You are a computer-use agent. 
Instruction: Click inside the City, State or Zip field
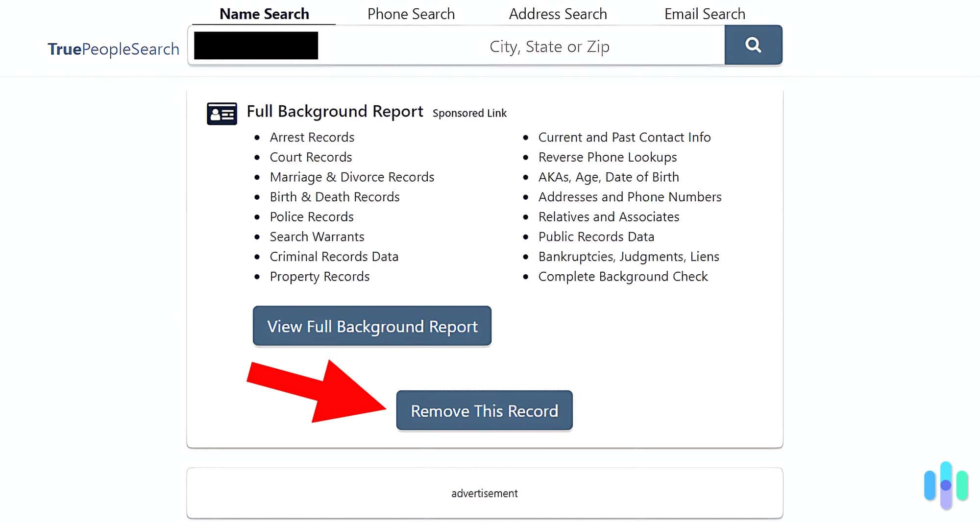tap(549, 46)
